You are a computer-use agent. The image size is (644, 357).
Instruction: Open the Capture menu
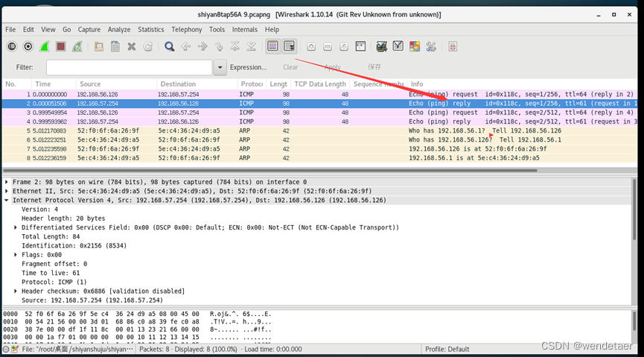pos(89,30)
